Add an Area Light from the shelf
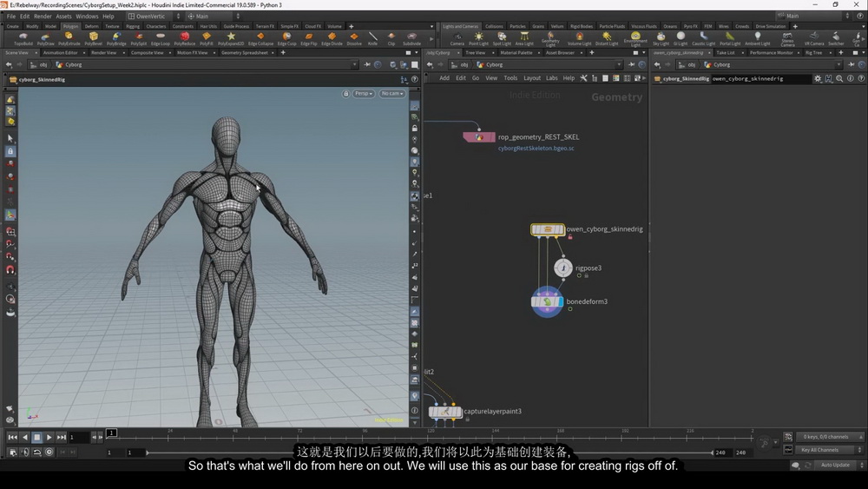Viewport: 868px width, 489px height. coord(524,39)
